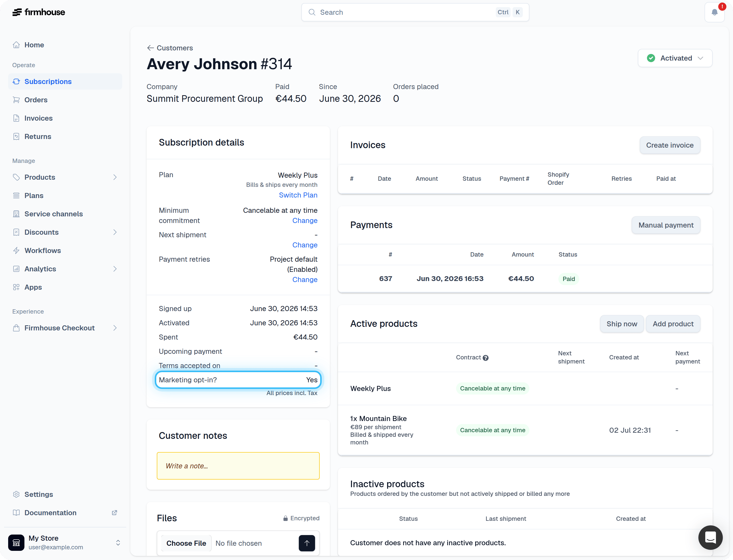733x560 pixels.
Task: Open the My Store account switcher
Action: (65, 542)
